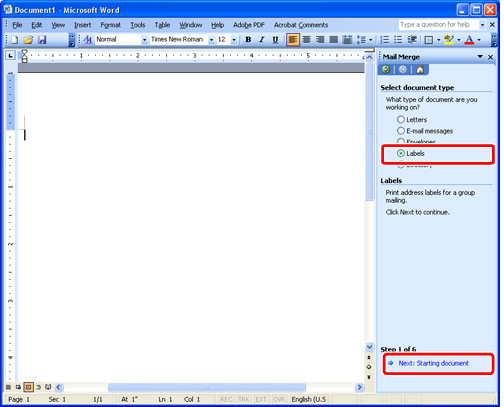Click the Type a question for help box
The height and width of the screenshot is (407, 504).
pos(438,25)
